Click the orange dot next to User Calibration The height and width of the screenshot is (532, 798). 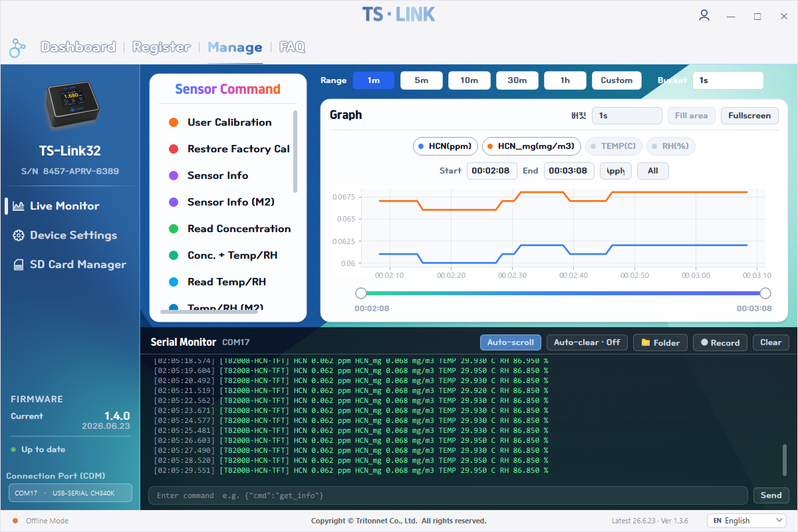point(174,122)
